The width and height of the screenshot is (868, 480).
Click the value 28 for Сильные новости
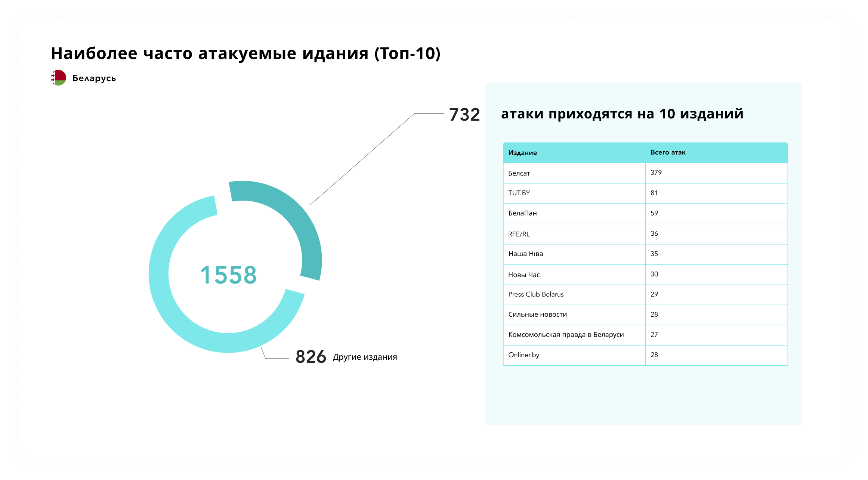(654, 315)
